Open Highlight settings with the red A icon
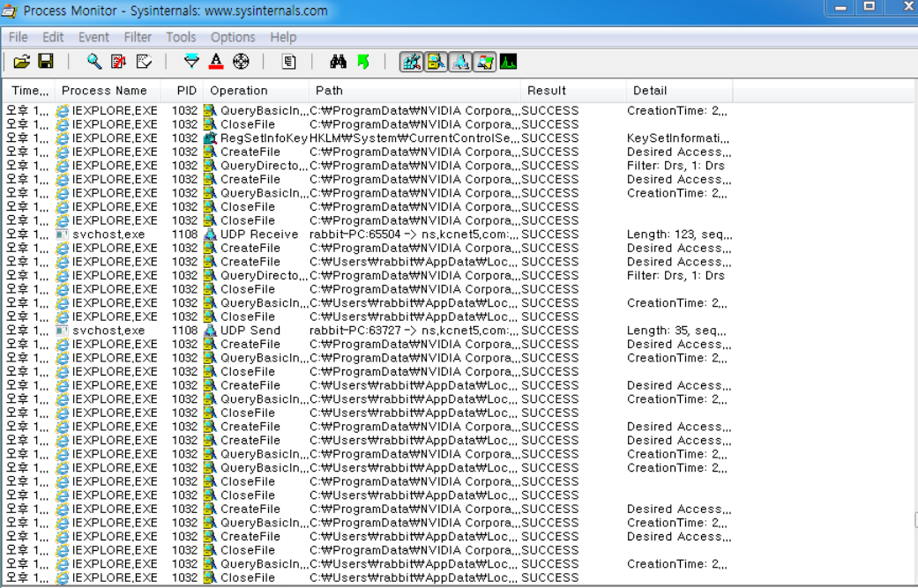The width and height of the screenshot is (918, 588). click(216, 62)
